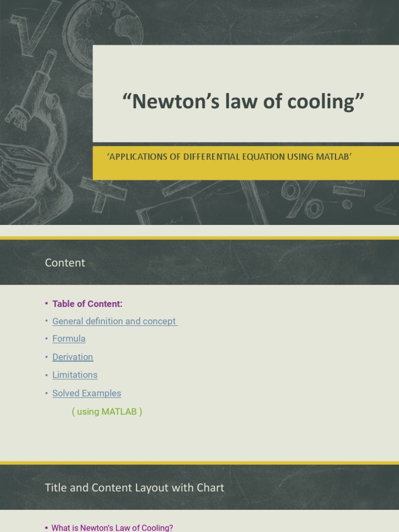The width and height of the screenshot is (399, 532).
Task: Go to the Limitations link
Action: (75, 375)
